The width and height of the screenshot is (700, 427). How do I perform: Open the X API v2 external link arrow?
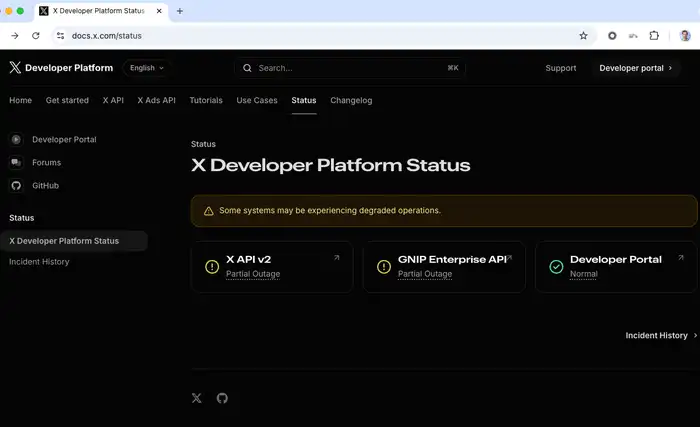tap(337, 258)
